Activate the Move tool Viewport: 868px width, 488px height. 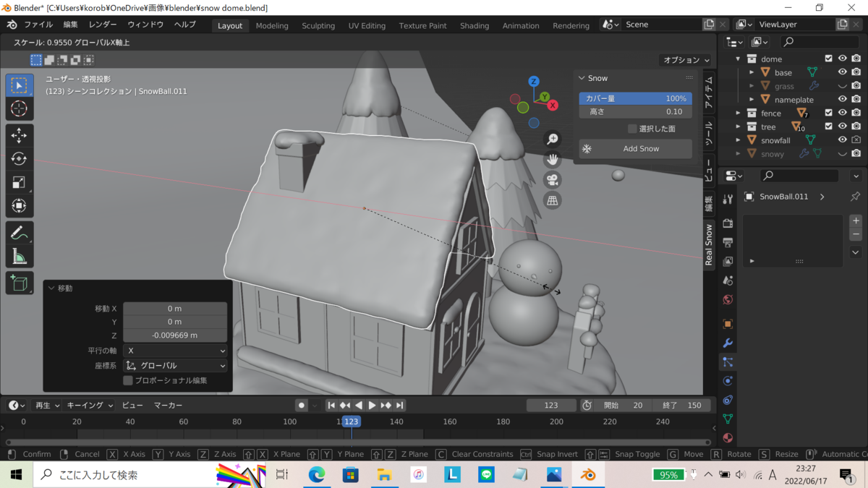pyautogui.click(x=20, y=135)
